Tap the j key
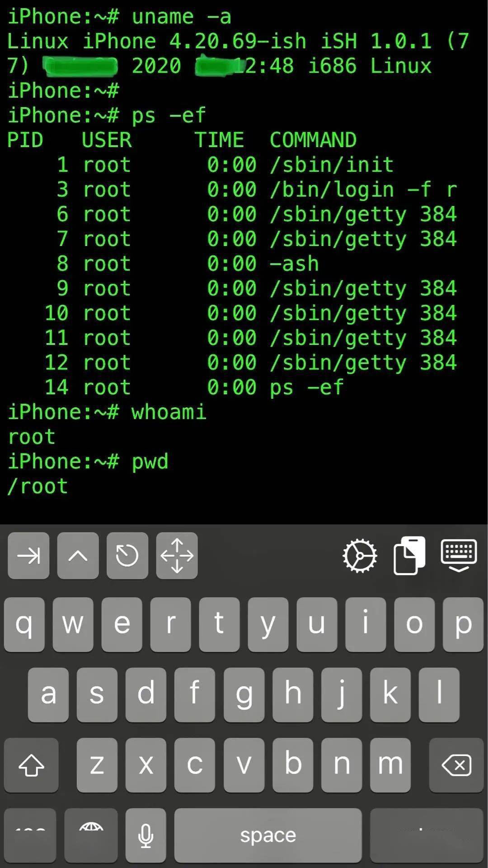Viewport: 488px width, 868px height. point(341,695)
